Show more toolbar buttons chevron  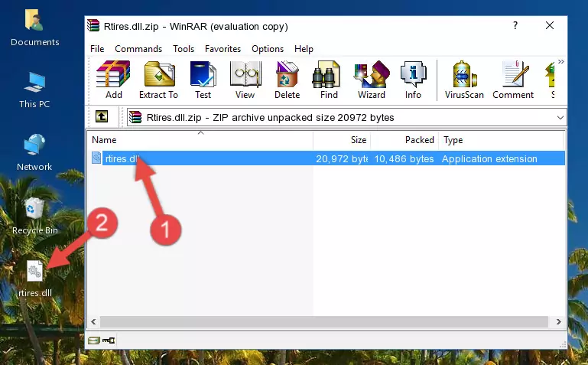coord(560,62)
